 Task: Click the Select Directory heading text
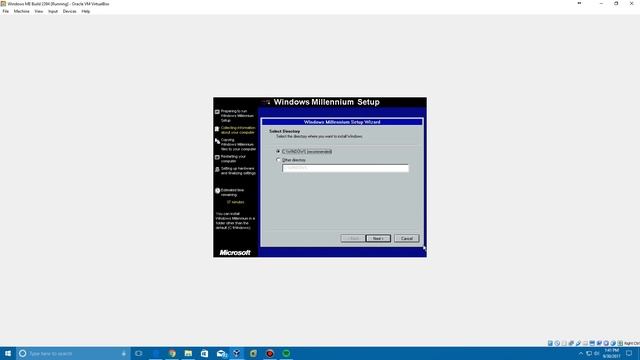tap(284, 131)
